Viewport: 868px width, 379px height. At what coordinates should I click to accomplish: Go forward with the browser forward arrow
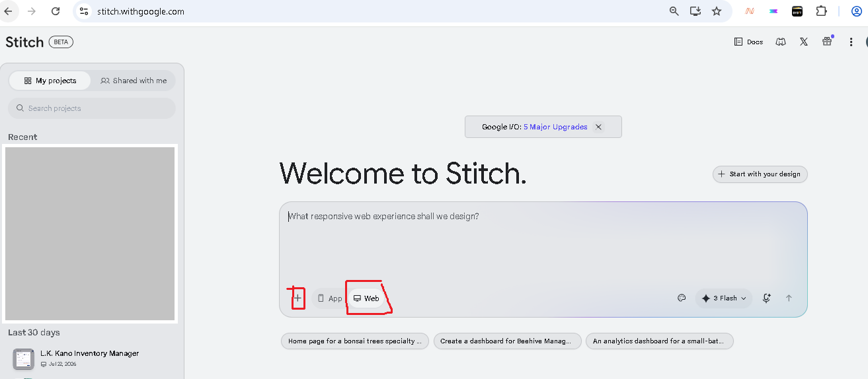(x=32, y=11)
